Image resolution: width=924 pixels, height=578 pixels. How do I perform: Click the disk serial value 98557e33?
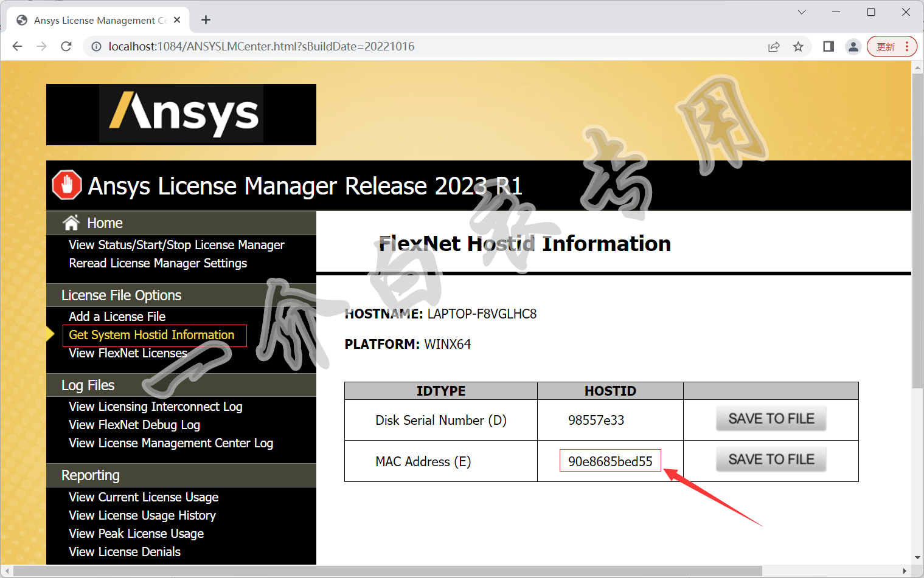tap(596, 420)
